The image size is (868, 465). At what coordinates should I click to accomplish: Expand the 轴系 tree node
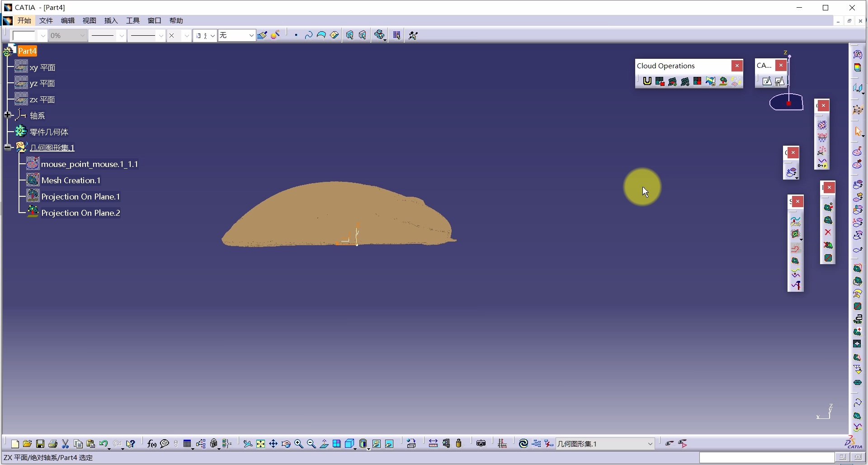pos(8,115)
